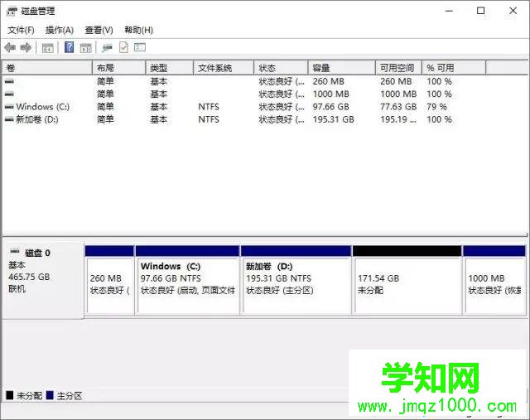This screenshot has width=530, height=420.
Task: Open the blue question mark Help icon
Action: [x=69, y=47]
